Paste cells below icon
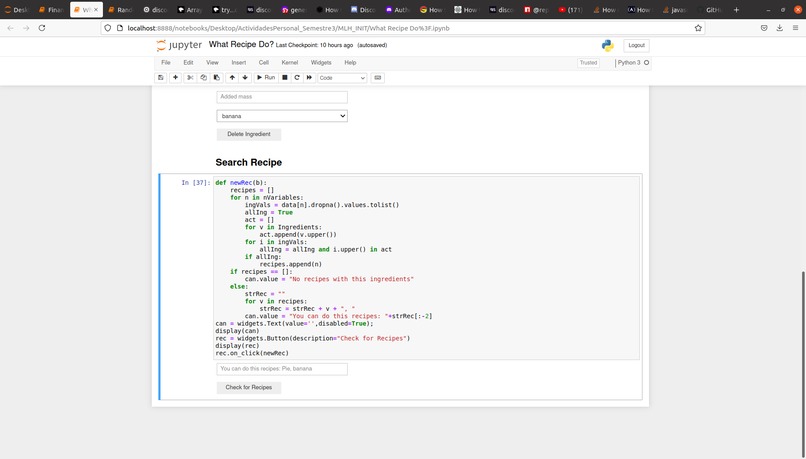Viewport: 806px width, 459px height. coord(216,78)
